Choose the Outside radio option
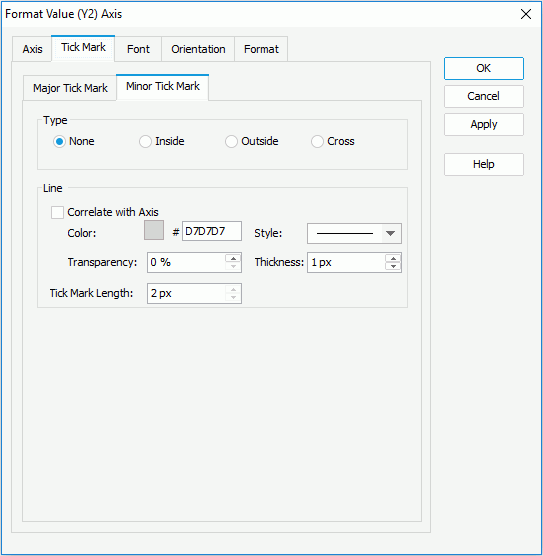The width and height of the screenshot is (543, 556). (x=252, y=141)
